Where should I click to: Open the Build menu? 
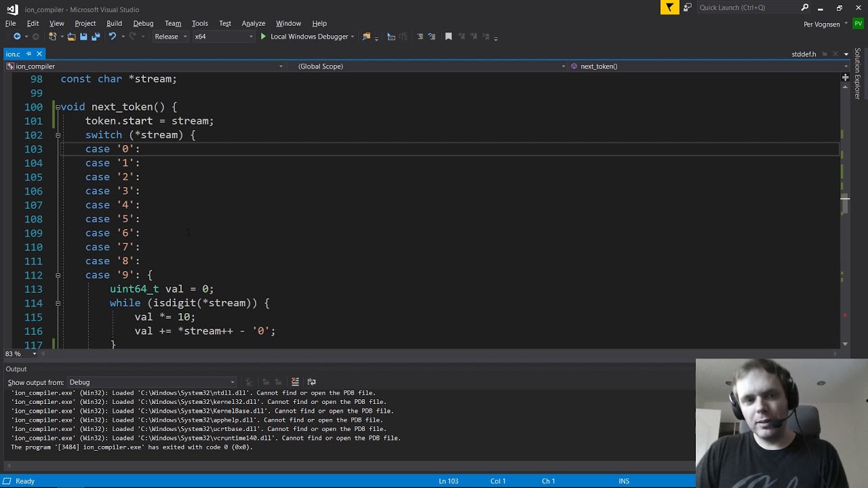pos(114,23)
